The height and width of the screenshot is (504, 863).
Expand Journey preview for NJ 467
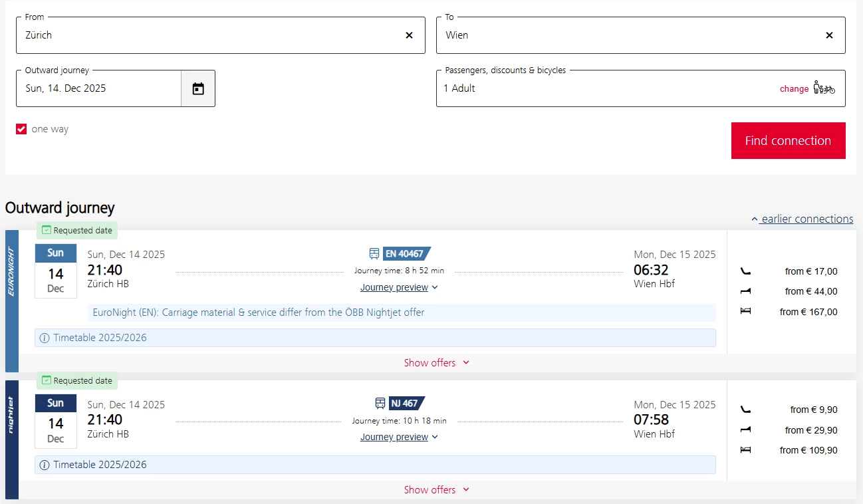click(x=399, y=437)
